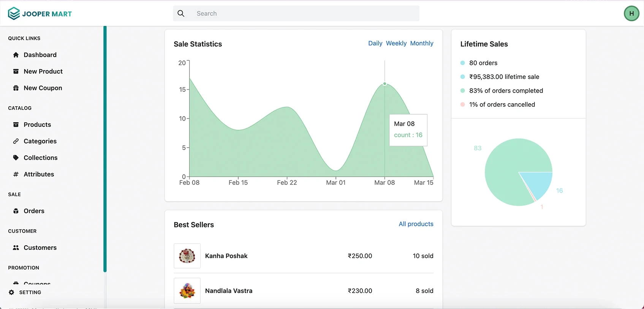
Task: Switch the chart to Monthly view
Action: [x=421, y=43]
